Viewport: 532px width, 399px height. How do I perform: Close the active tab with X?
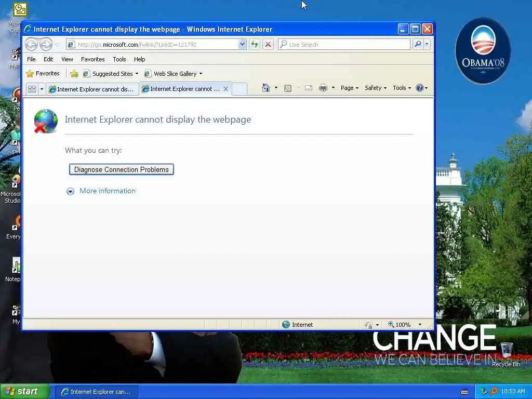point(225,89)
